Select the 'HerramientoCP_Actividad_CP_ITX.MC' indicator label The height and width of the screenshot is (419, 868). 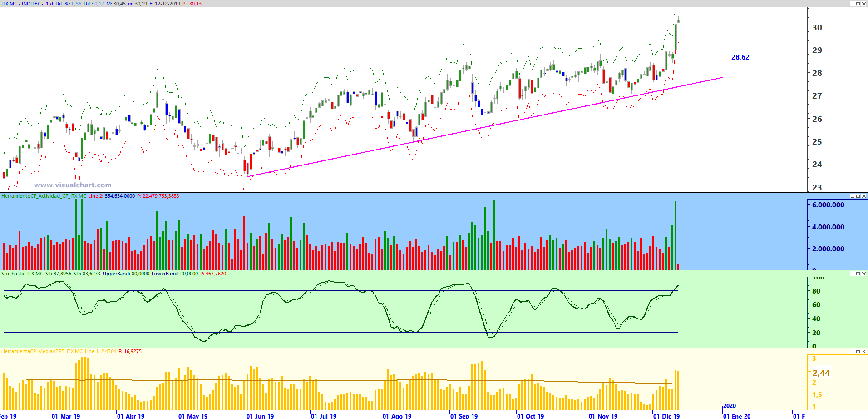click(44, 196)
